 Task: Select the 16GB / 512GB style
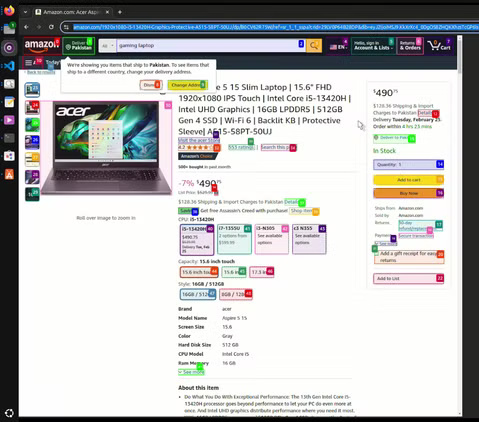(198, 294)
